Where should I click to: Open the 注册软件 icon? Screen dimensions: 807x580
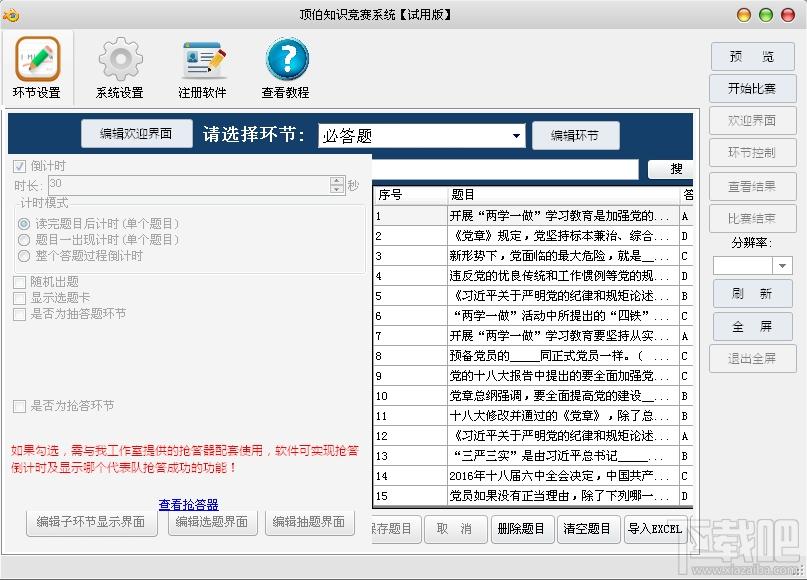pos(202,67)
